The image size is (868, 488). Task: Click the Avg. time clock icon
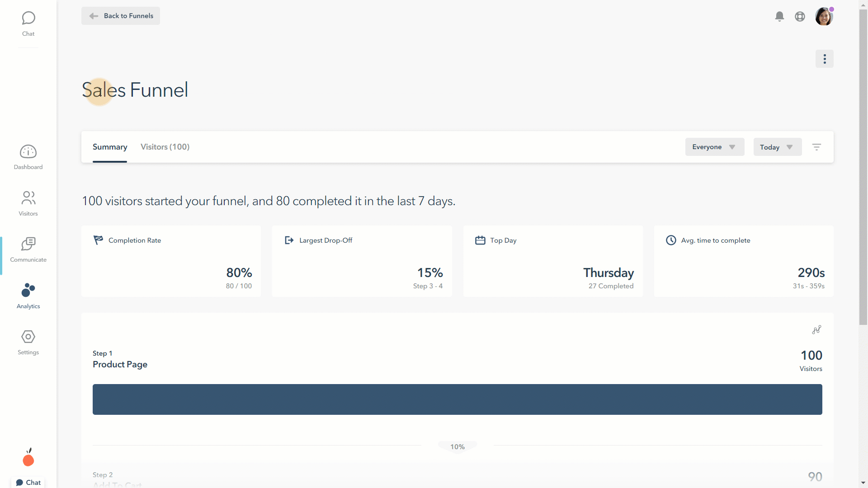671,240
